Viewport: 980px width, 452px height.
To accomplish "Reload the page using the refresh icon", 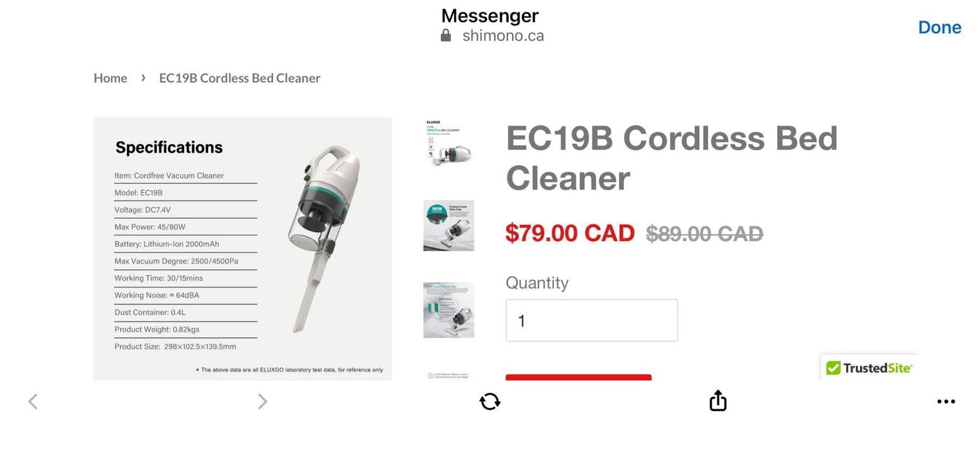I will click(x=490, y=402).
